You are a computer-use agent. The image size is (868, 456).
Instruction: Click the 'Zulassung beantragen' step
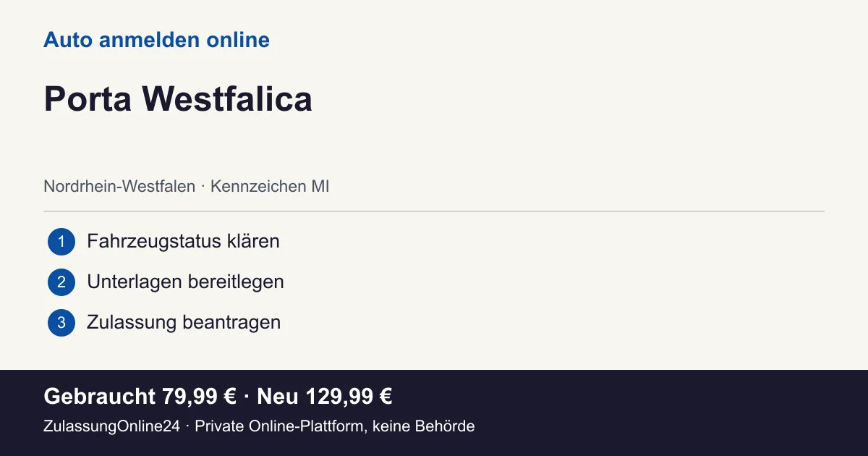click(x=184, y=322)
